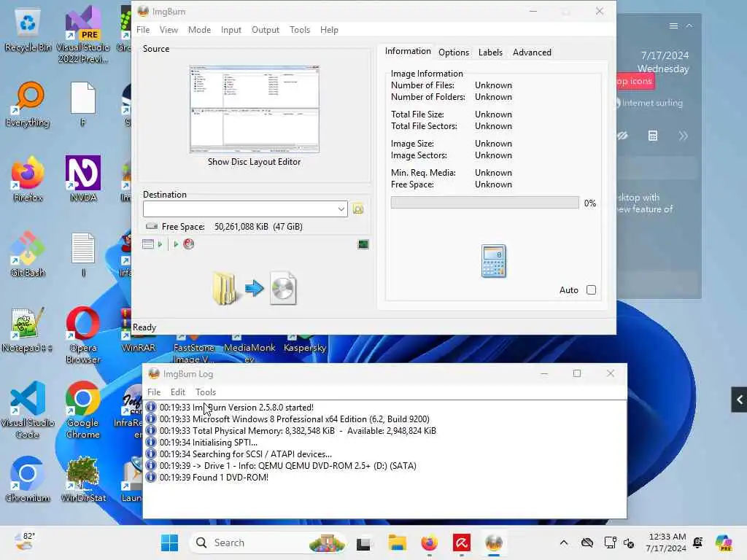Image resolution: width=747 pixels, height=560 pixels.
Task: Open the View menu in ImgBurn
Action: 169,29
